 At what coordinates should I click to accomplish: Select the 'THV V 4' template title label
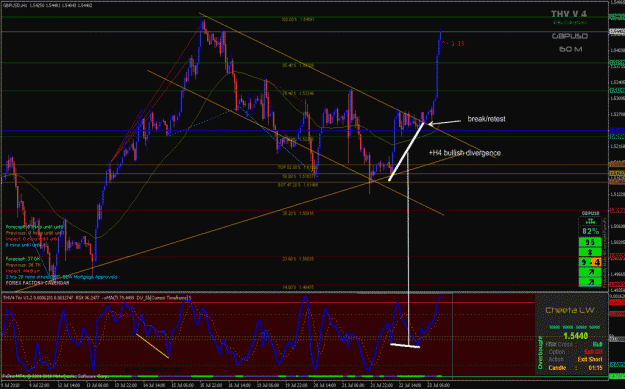(x=569, y=14)
